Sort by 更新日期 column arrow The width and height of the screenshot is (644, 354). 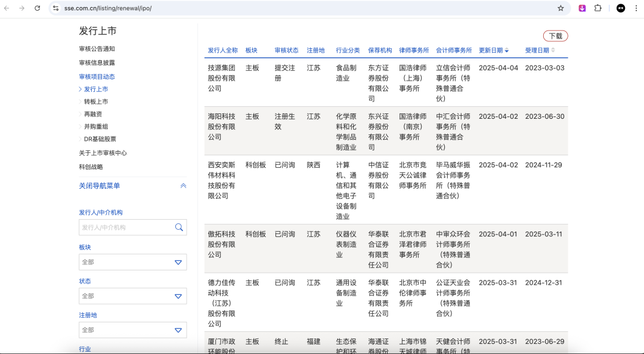[507, 51]
